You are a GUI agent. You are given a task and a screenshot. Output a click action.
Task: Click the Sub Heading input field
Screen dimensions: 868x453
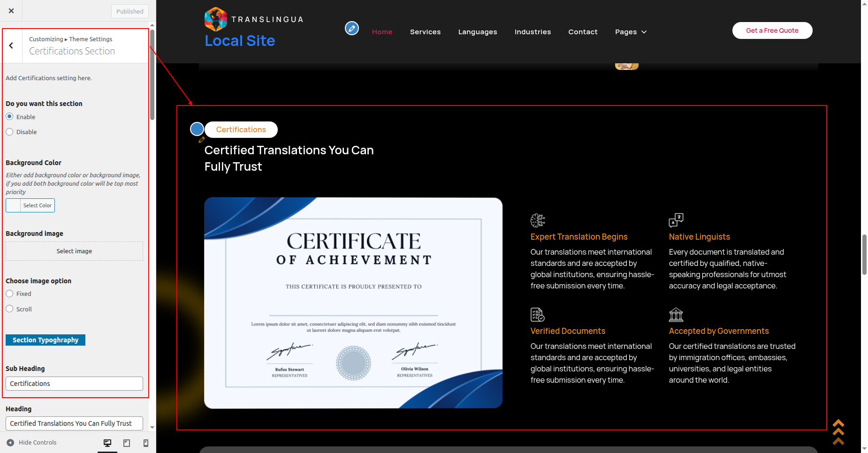pyautogui.click(x=74, y=384)
